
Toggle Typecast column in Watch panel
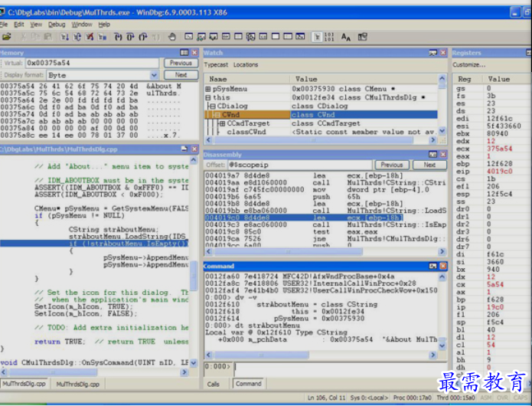point(216,64)
